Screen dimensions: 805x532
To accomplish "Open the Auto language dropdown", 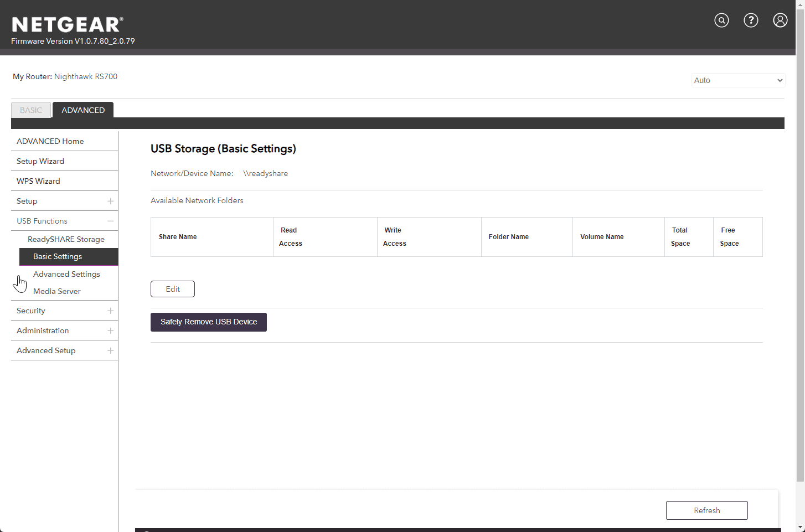I will (x=738, y=80).
